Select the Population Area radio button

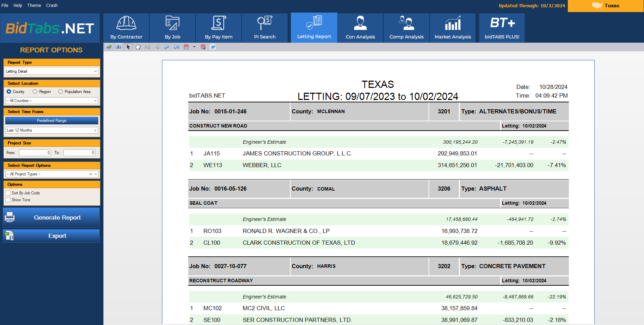pos(61,92)
